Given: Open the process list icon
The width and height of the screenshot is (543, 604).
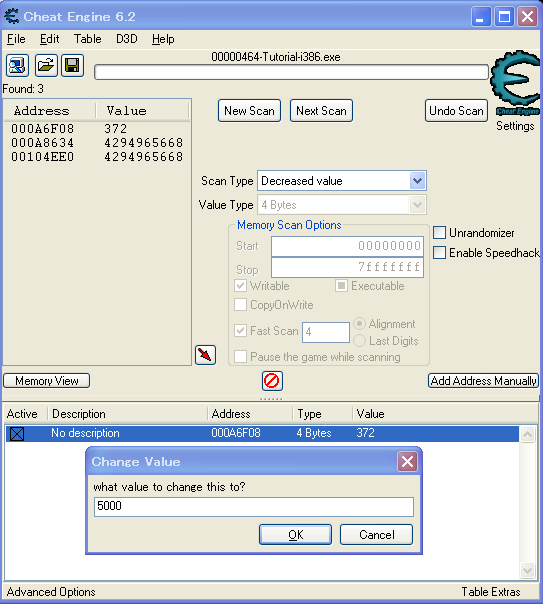Looking at the screenshot, I should coord(17,65).
